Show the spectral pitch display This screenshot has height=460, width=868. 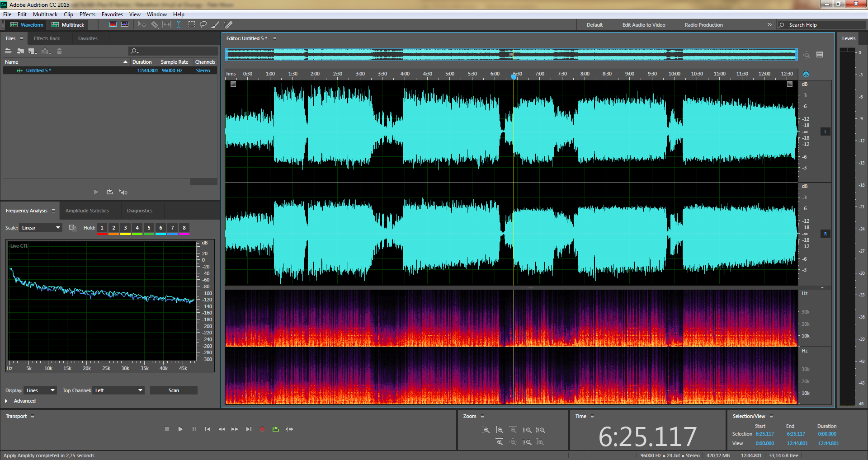click(125, 24)
